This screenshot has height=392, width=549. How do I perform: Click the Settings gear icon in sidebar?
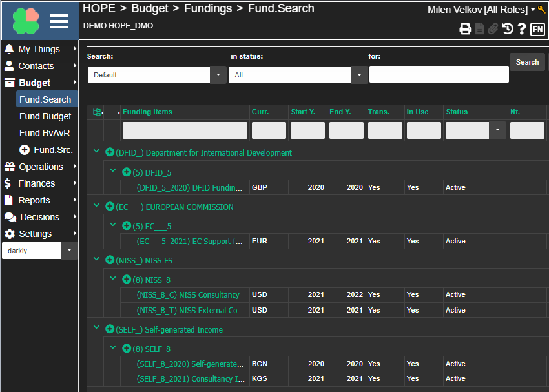(x=8, y=233)
